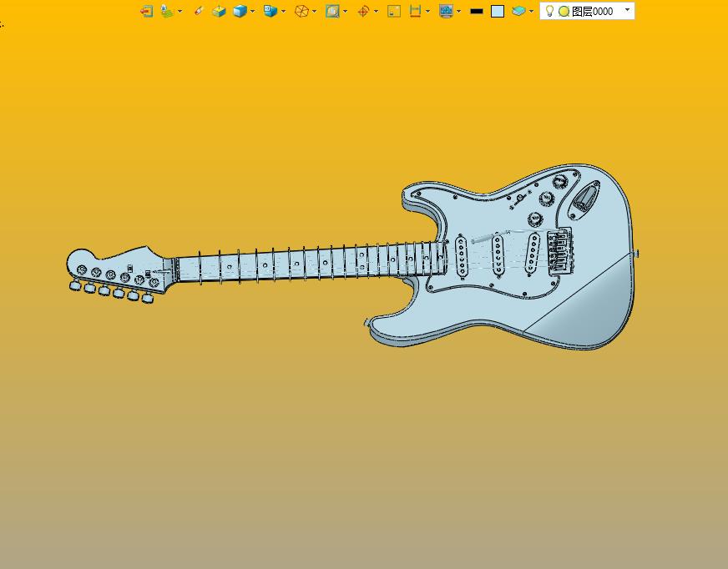Toggle the layer light bulb visibility
This screenshot has height=569, width=728.
point(549,11)
